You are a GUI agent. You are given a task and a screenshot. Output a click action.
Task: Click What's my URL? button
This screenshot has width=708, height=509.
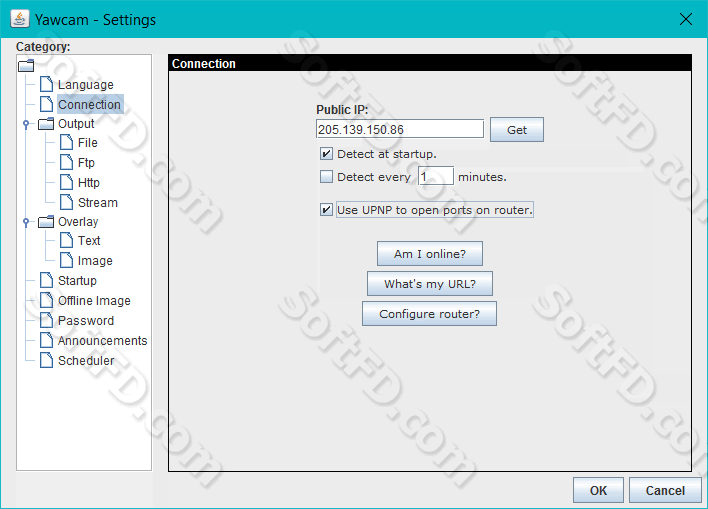click(x=429, y=284)
